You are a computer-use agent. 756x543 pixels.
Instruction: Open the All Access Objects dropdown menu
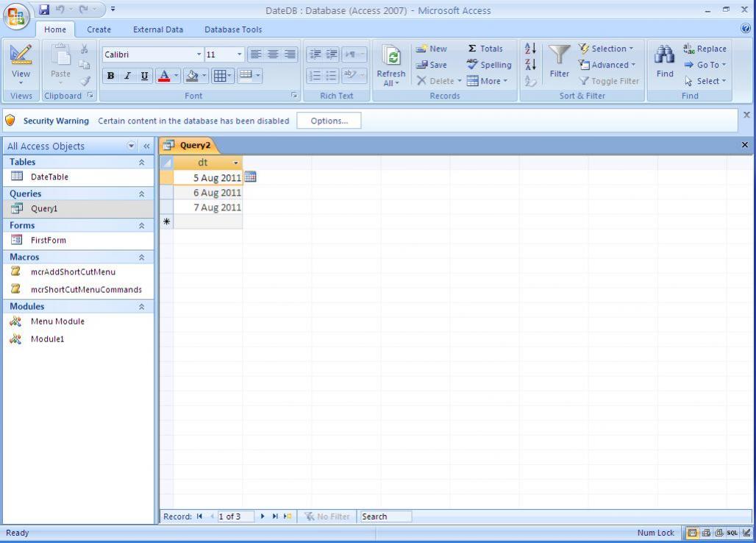[x=131, y=146]
